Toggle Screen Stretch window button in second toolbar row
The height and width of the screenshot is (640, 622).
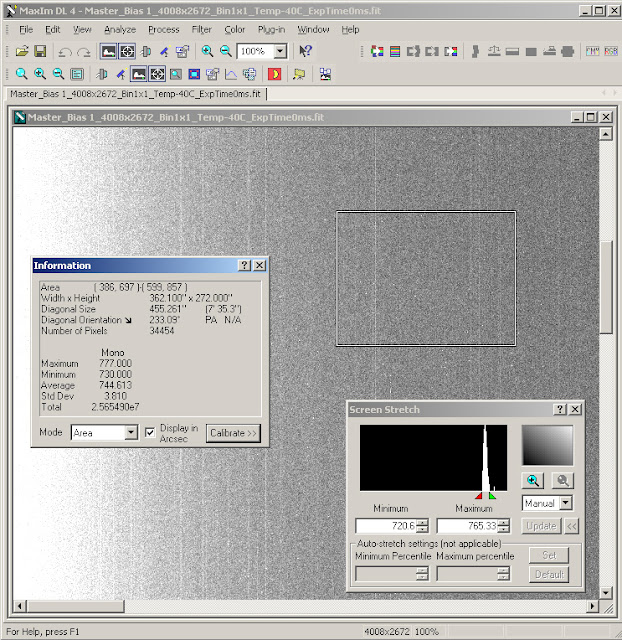[139, 74]
